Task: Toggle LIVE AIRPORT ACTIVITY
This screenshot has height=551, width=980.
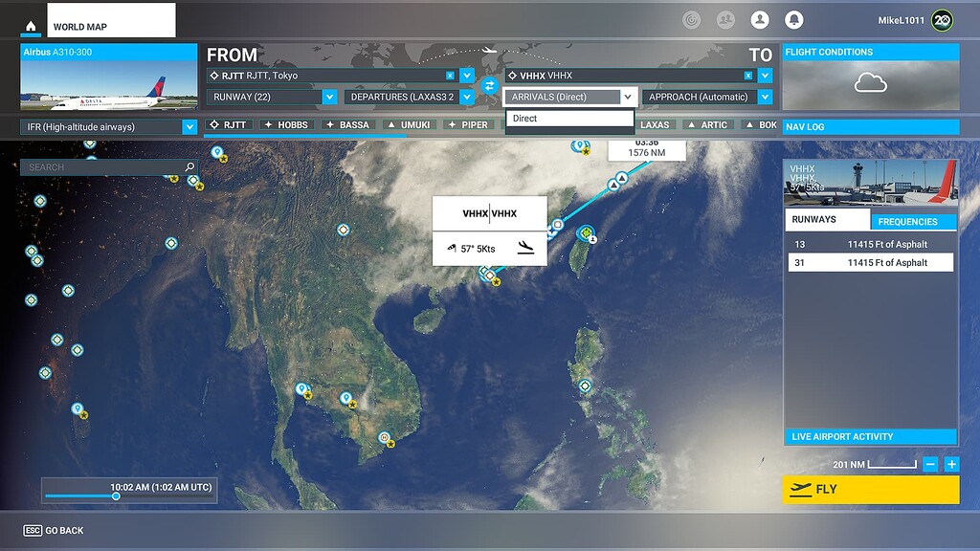Action: 870,436
